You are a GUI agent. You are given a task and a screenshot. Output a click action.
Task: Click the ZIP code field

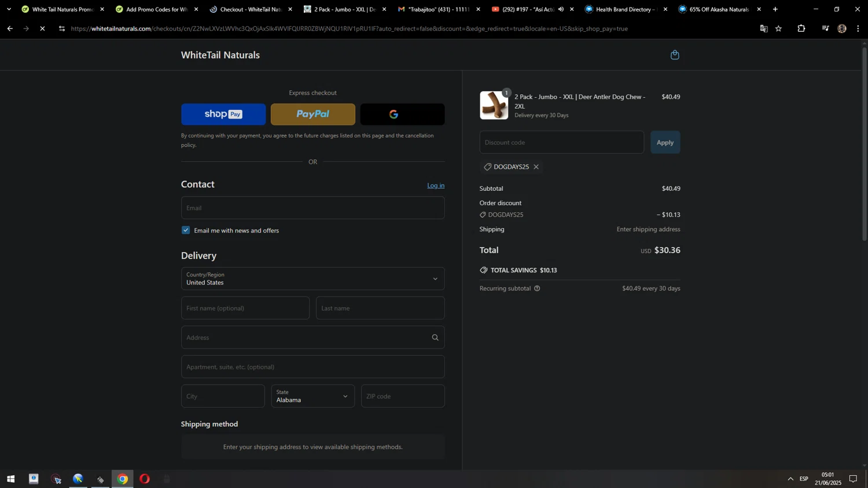(403, 396)
